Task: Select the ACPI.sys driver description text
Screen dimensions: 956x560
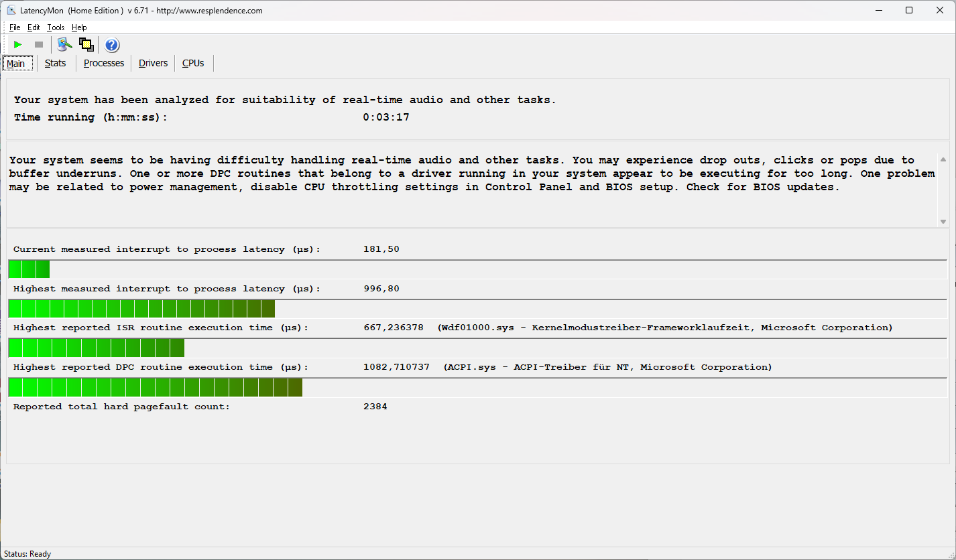Action: point(607,367)
